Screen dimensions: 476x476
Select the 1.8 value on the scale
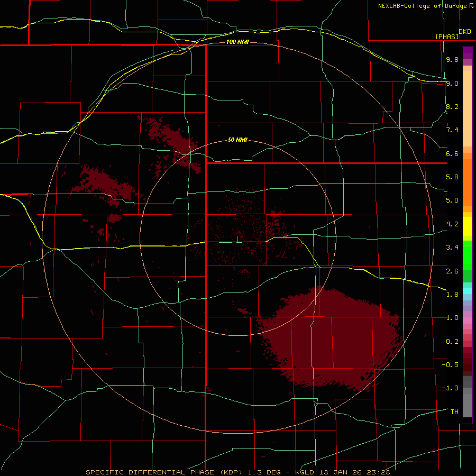[452, 295]
